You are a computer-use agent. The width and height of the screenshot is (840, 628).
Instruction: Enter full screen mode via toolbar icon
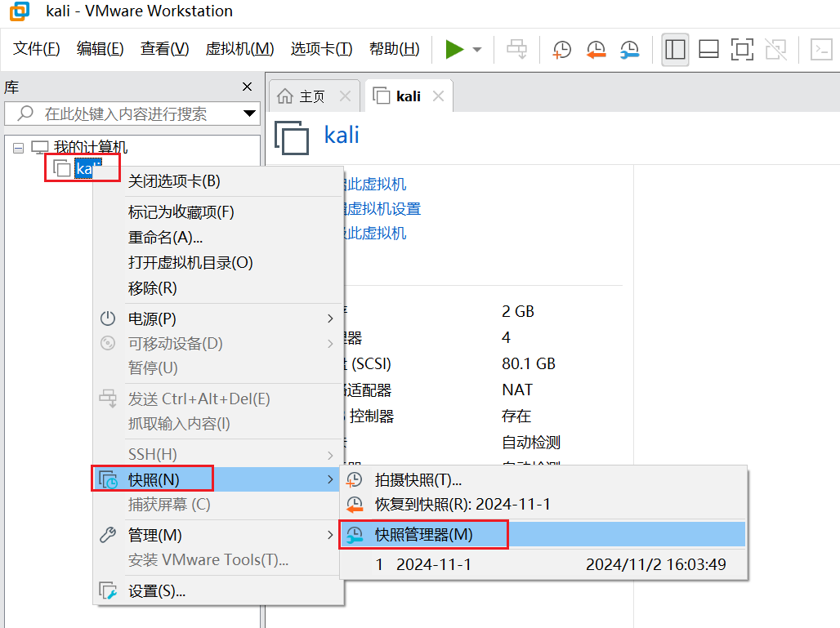(x=743, y=50)
